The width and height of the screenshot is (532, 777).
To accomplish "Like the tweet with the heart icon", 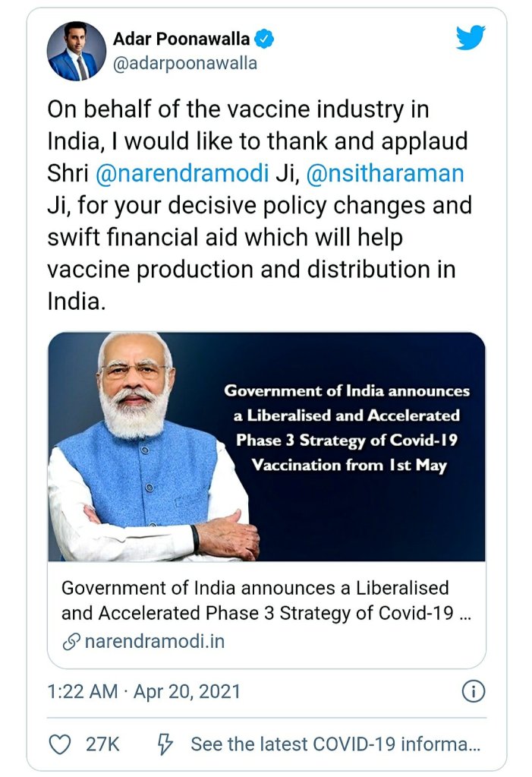I will pos(59,744).
